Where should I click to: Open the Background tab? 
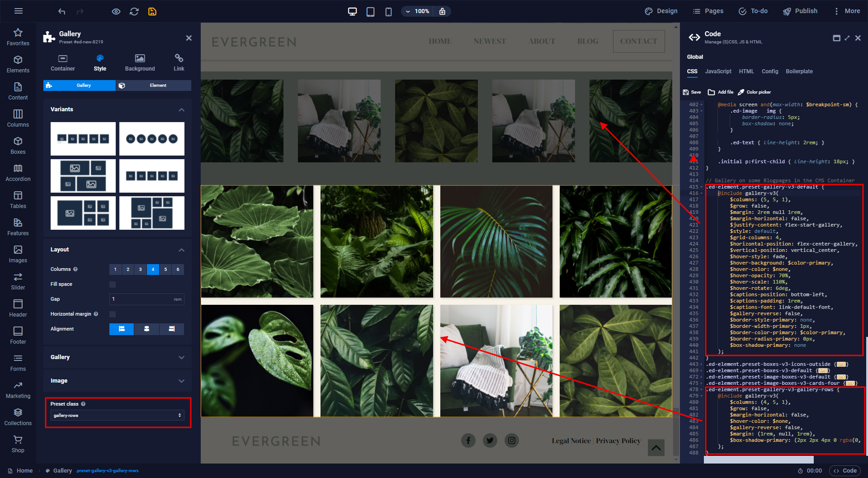tap(140, 62)
